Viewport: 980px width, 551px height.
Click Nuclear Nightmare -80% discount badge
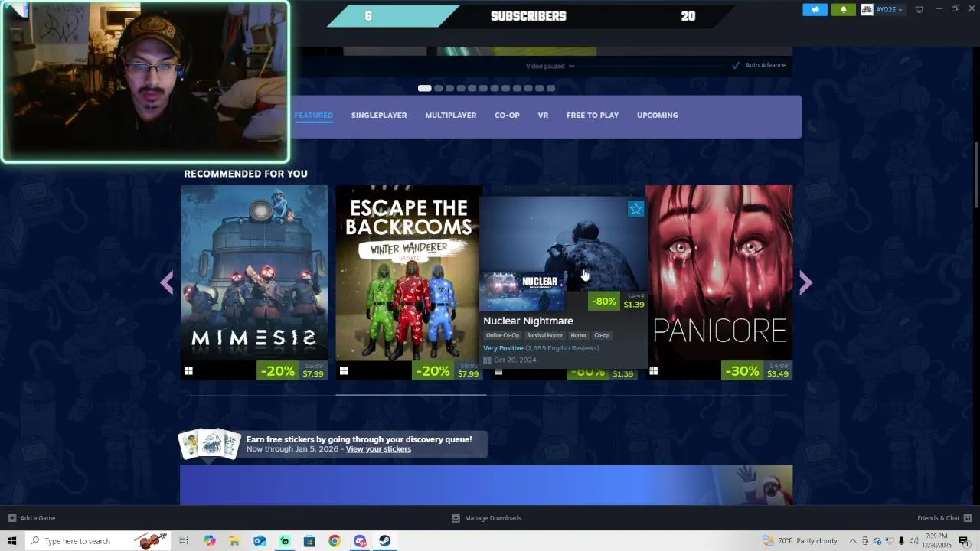click(x=603, y=301)
